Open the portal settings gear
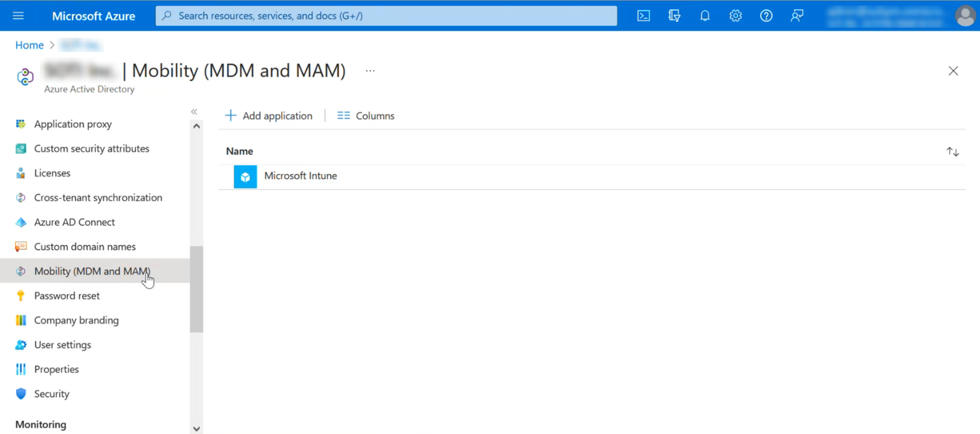The height and width of the screenshot is (434, 980). tap(735, 16)
